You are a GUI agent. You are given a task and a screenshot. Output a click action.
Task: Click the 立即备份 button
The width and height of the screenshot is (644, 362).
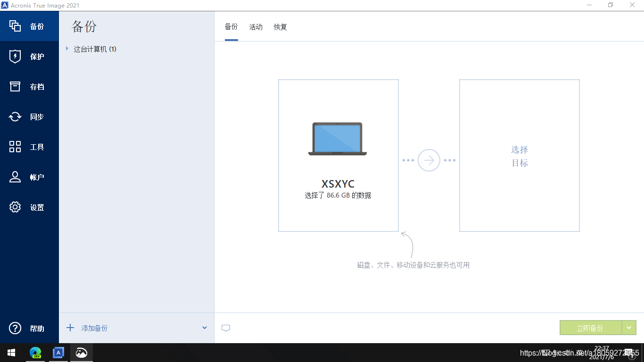pos(591,328)
